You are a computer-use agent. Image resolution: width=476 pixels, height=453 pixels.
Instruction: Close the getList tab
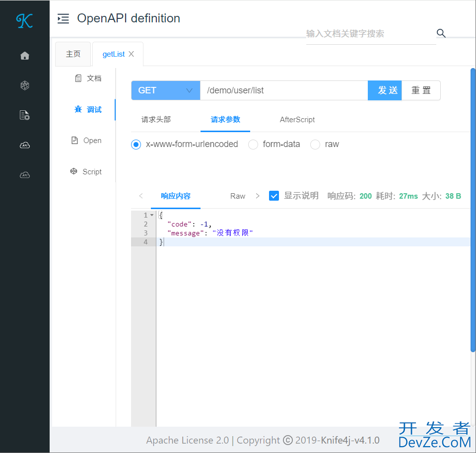[x=131, y=54]
